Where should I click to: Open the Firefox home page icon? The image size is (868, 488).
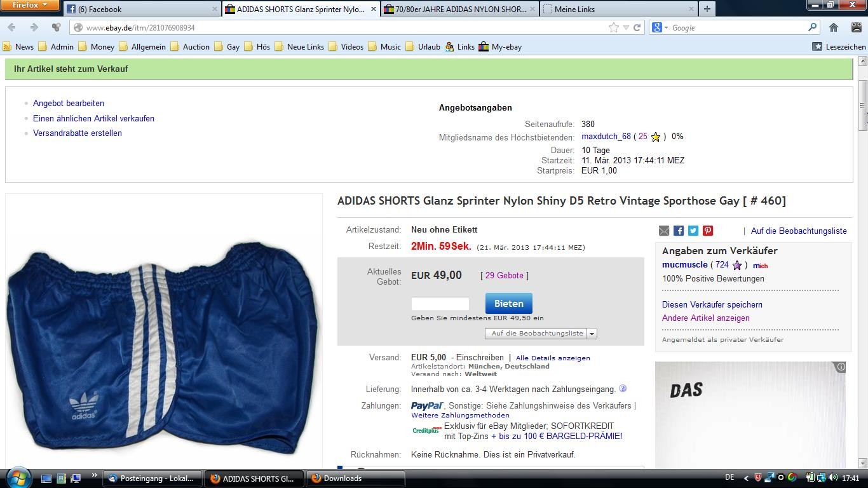coord(834,27)
